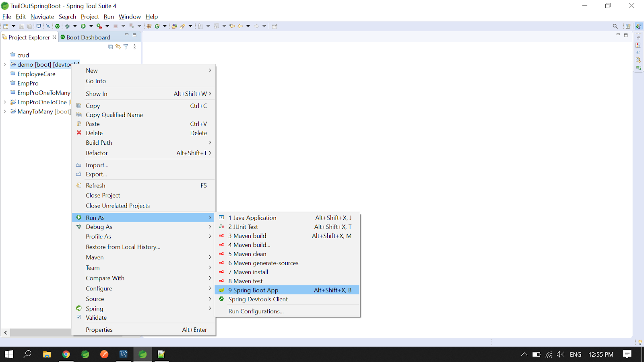Click the Open Type folder icon in toolbar

174,26
